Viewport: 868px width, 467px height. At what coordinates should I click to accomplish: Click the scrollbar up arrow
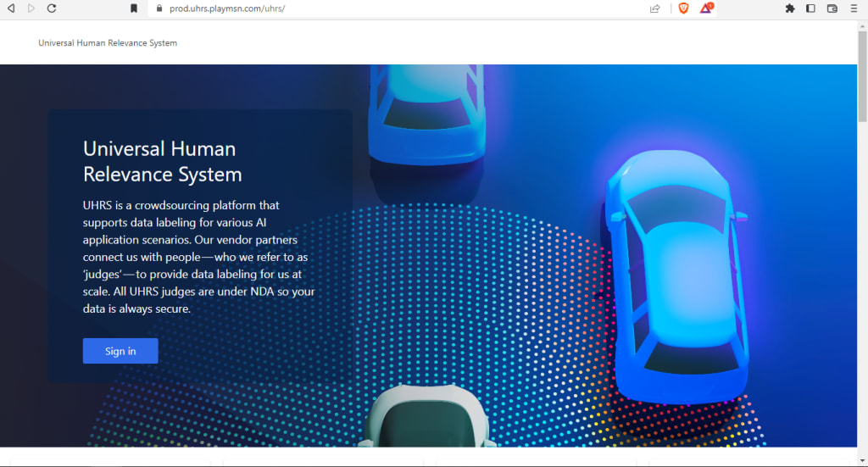pyautogui.click(x=862, y=25)
